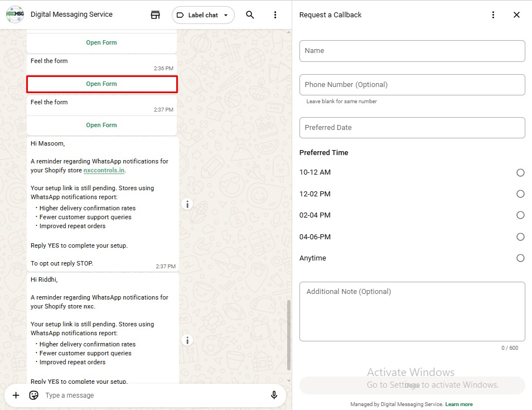The width and height of the screenshot is (532, 410).
Task: Select the 12-02 PM time option
Action: [x=520, y=194]
